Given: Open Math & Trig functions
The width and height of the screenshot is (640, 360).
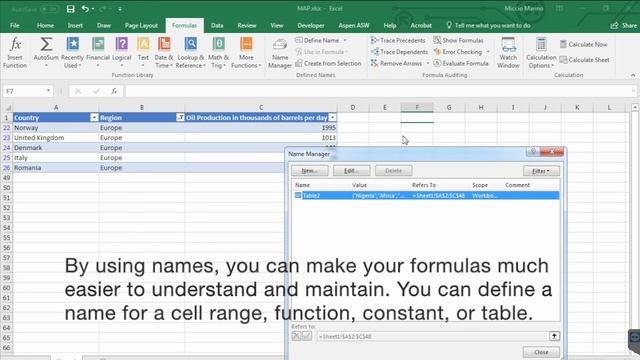Looking at the screenshot, I should (218, 53).
